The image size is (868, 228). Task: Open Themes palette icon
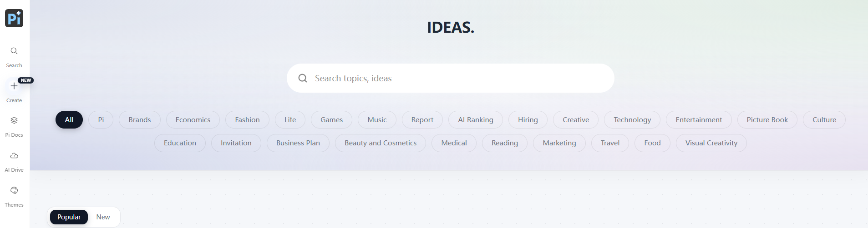(x=14, y=190)
